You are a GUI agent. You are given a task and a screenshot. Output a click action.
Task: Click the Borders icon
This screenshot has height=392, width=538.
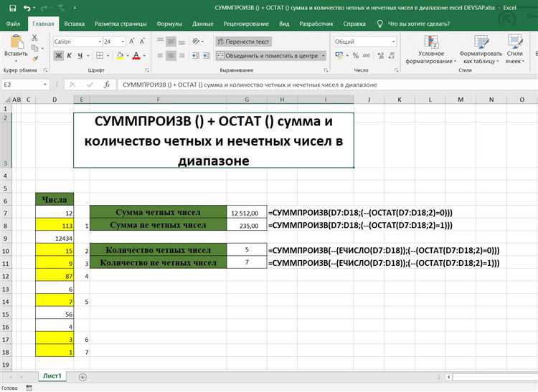pyautogui.click(x=100, y=55)
